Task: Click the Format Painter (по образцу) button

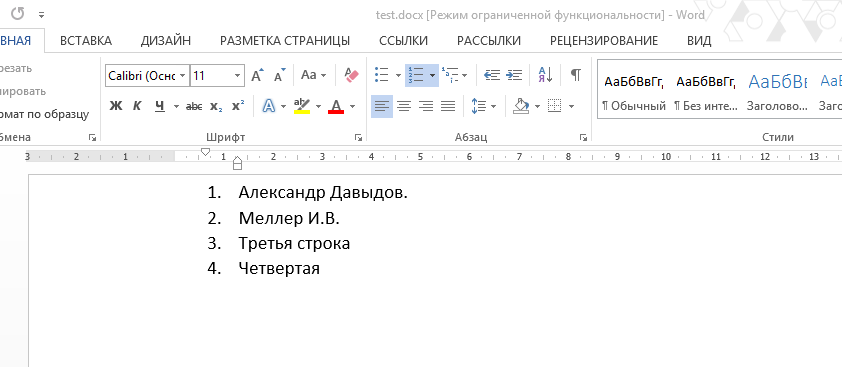Action: pyautogui.click(x=45, y=114)
